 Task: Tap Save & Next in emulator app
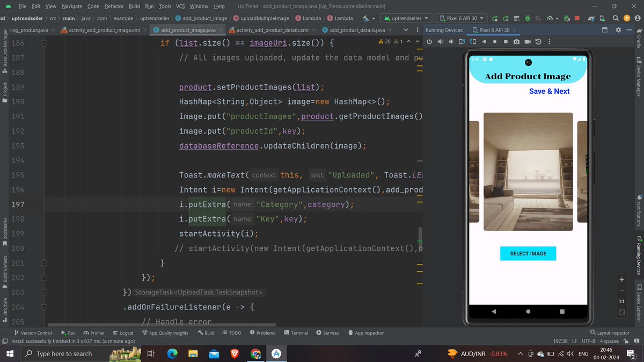[549, 91]
